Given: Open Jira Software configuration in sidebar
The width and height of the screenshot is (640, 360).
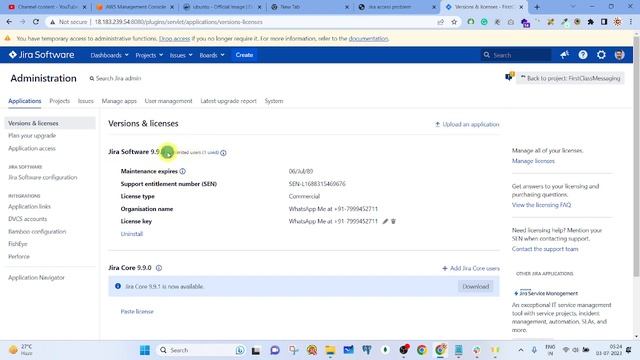Looking at the screenshot, I should (42, 177).
